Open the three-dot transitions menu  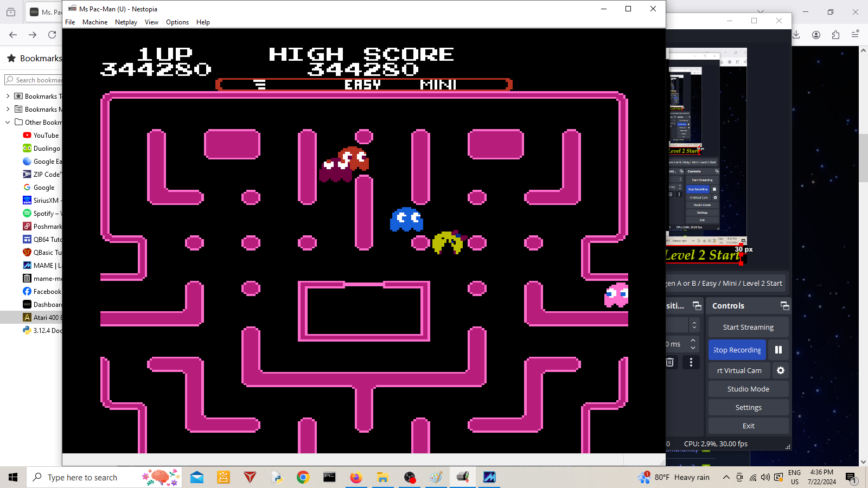tap(691, 362)
